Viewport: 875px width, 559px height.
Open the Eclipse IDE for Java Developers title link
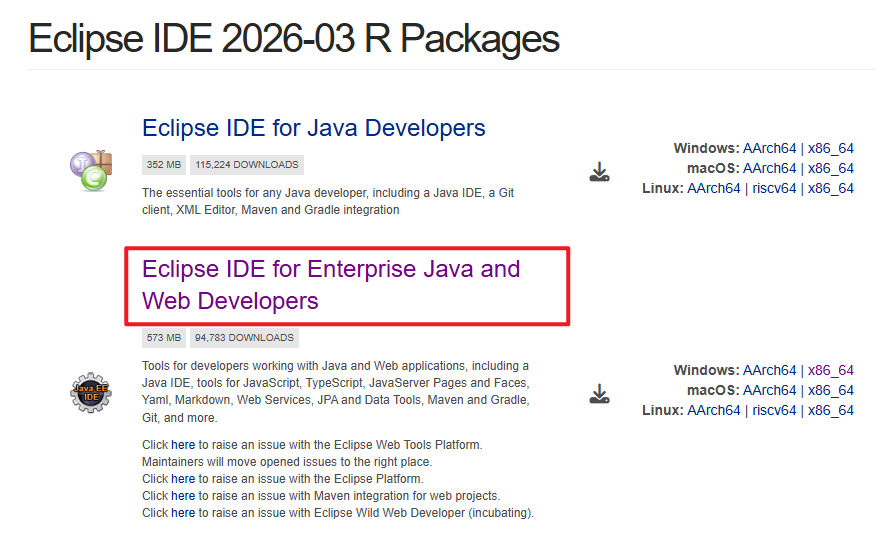[313, 128]
